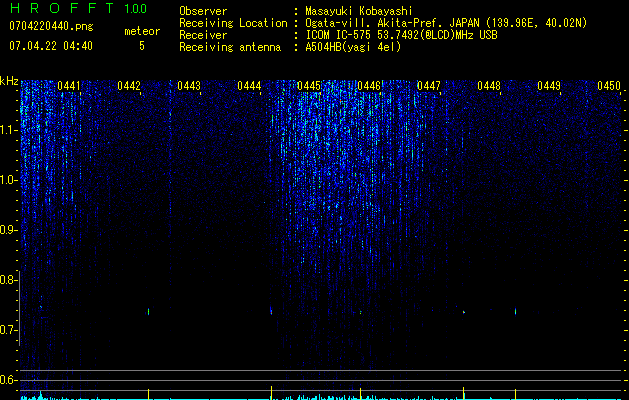Viewport: 629px width, 400px height.
Task: Click the ICOM IC-575 receiver text
Action: pos(401,35)
